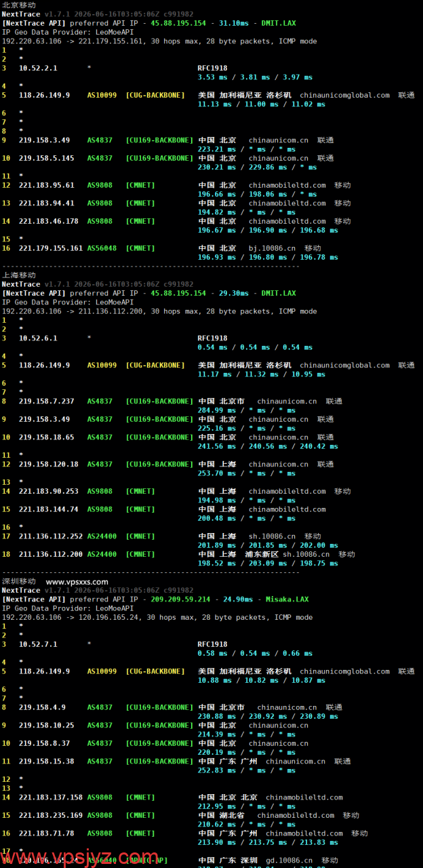The height and width of the screenshot is (868, 423).
Task: Select hop IP 219.158.7.237
Action: point(47,401)
